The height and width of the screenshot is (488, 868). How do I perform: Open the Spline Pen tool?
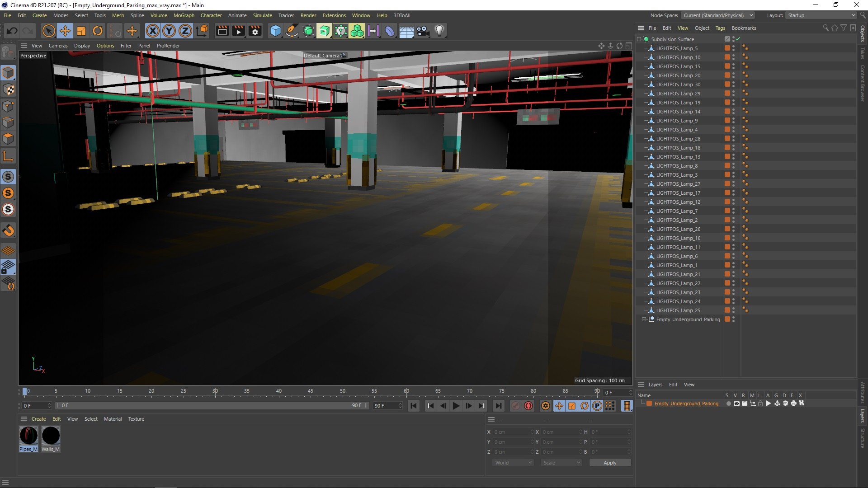[292, 31]
